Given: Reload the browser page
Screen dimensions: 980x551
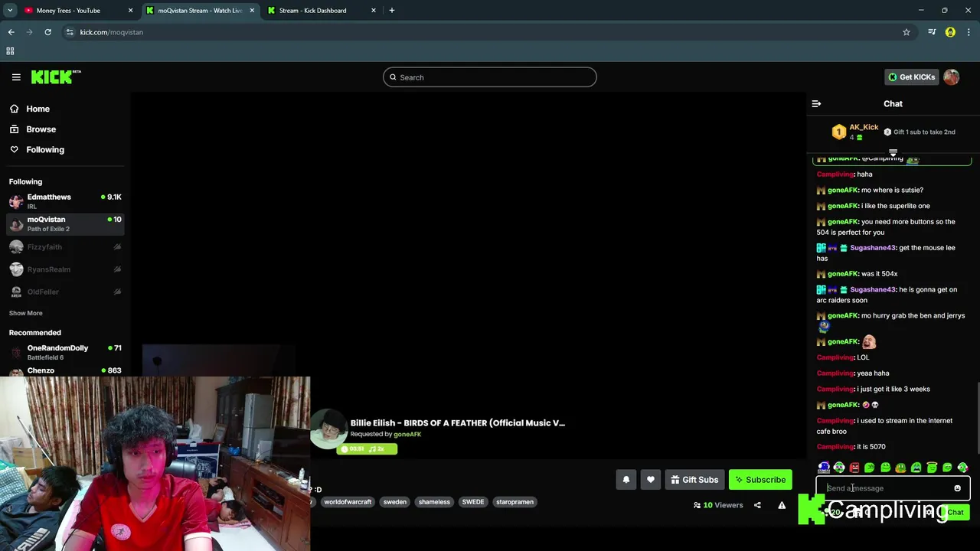Looking at the screenshot, I should click(x=47, y=32).
